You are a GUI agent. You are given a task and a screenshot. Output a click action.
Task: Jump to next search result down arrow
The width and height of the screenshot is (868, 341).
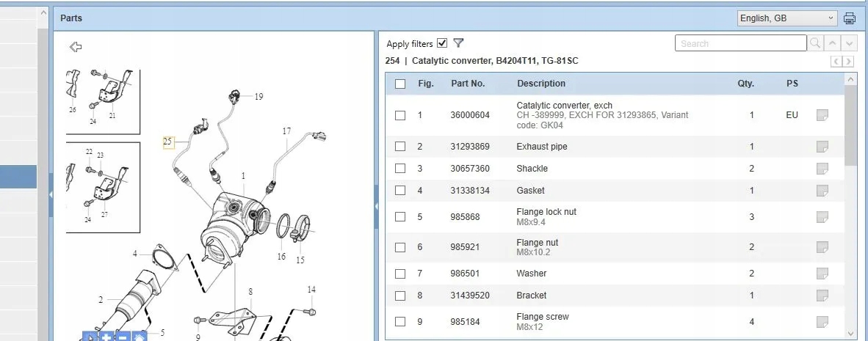click(849, 43)
